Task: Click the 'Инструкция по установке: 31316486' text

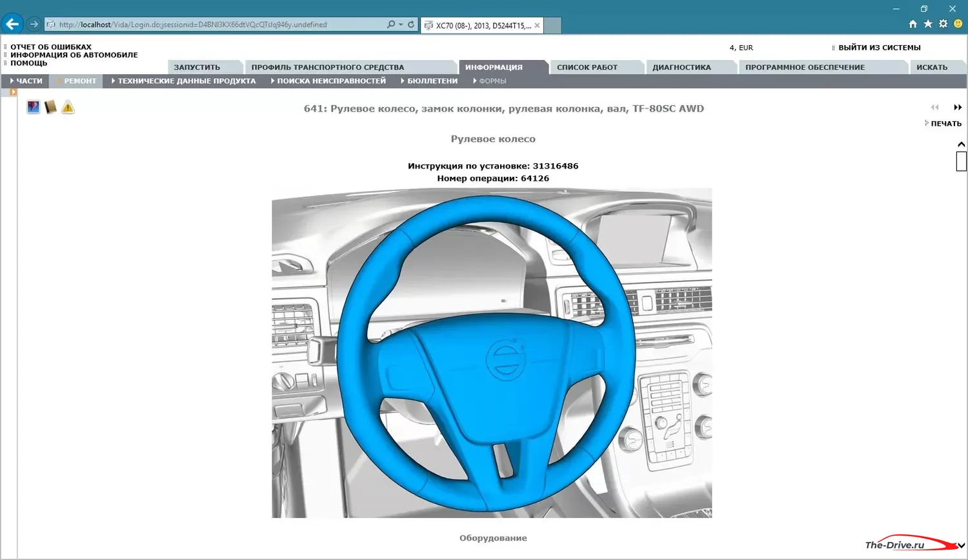Action: coord(493,166)
